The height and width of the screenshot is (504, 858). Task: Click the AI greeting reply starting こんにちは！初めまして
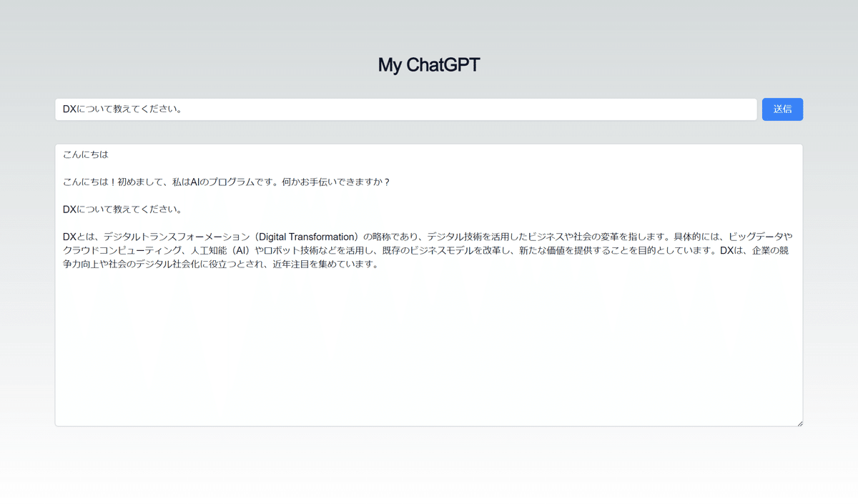pos(227,182)
